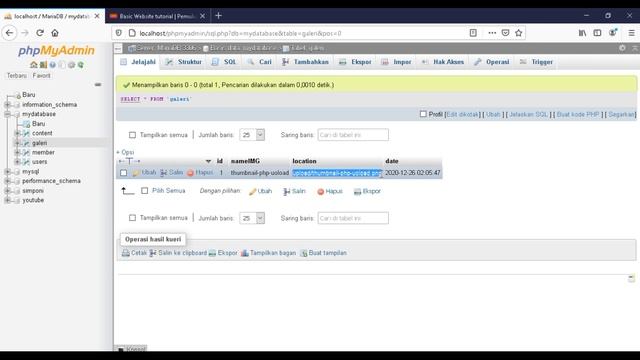Click Cetak print icon in query operations

point(126,253)
